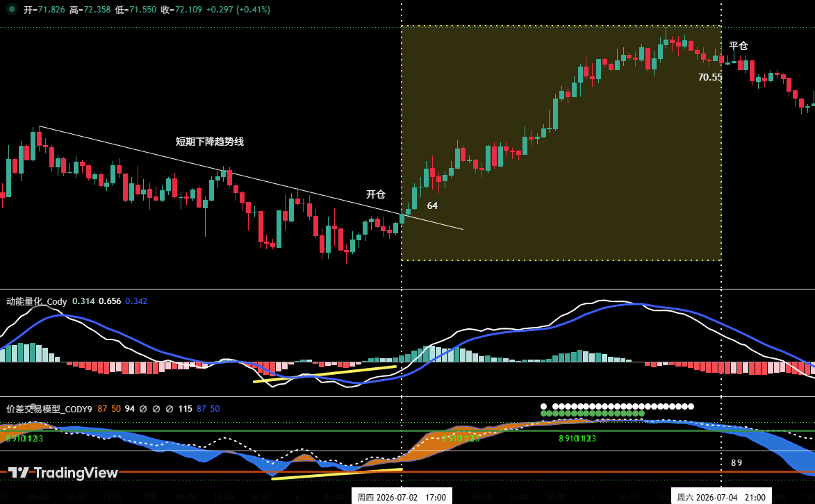Click the 周六 2026-07-04 21:00 time label
Image resolution: width=815 pixels, height=504 pixels.
tap(721, 497)
